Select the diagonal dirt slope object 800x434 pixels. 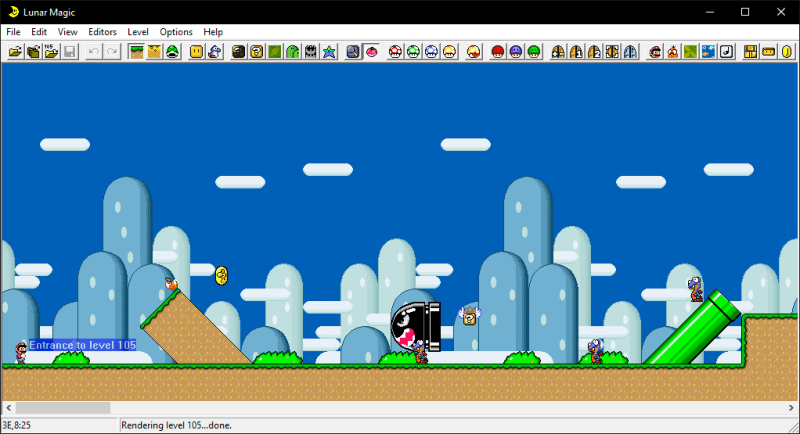[195, 327]
